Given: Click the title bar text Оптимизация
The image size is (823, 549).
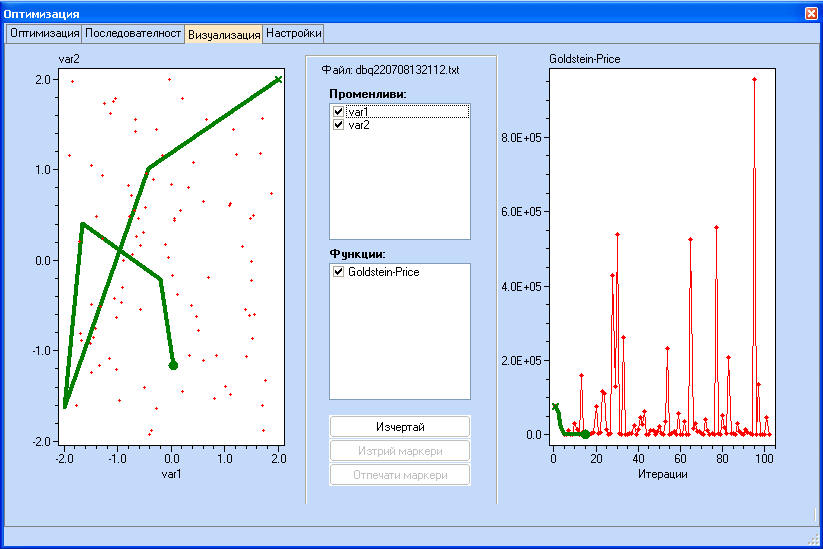Looking at the screenshot, I should click(x=42, y=13).
